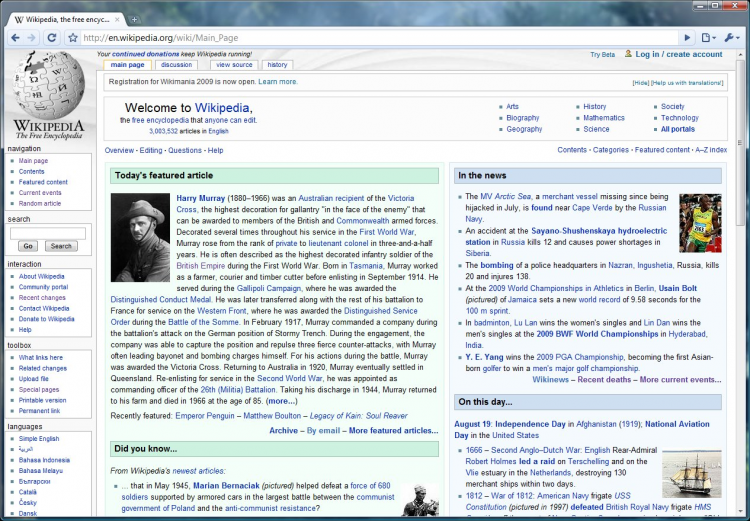
Task: Click the USS Constitution ship image
Action: [x=692, y=474]
